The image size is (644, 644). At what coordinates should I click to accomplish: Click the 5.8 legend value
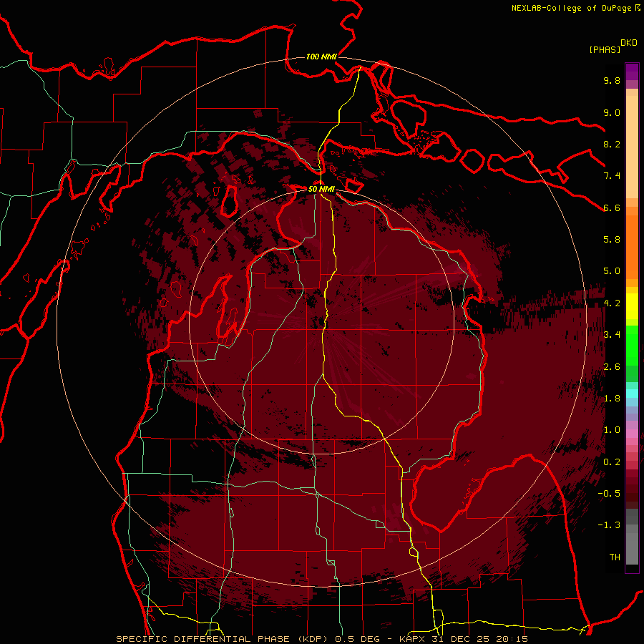(x=612, y=240)
